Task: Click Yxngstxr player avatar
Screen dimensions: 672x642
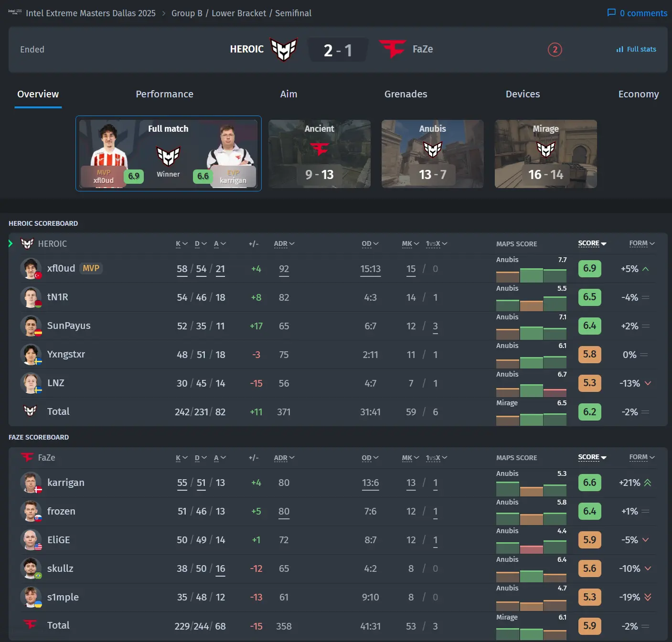Action: 31,355
